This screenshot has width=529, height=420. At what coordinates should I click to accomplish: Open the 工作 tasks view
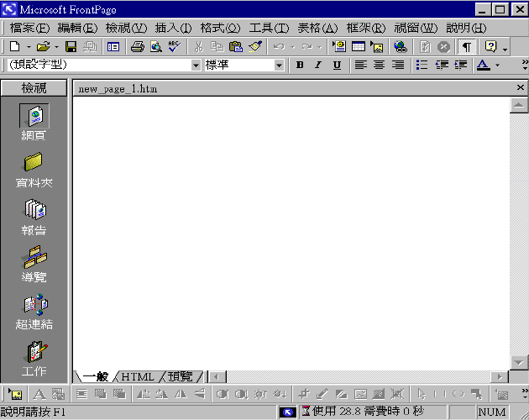click(x=34, y=359)
